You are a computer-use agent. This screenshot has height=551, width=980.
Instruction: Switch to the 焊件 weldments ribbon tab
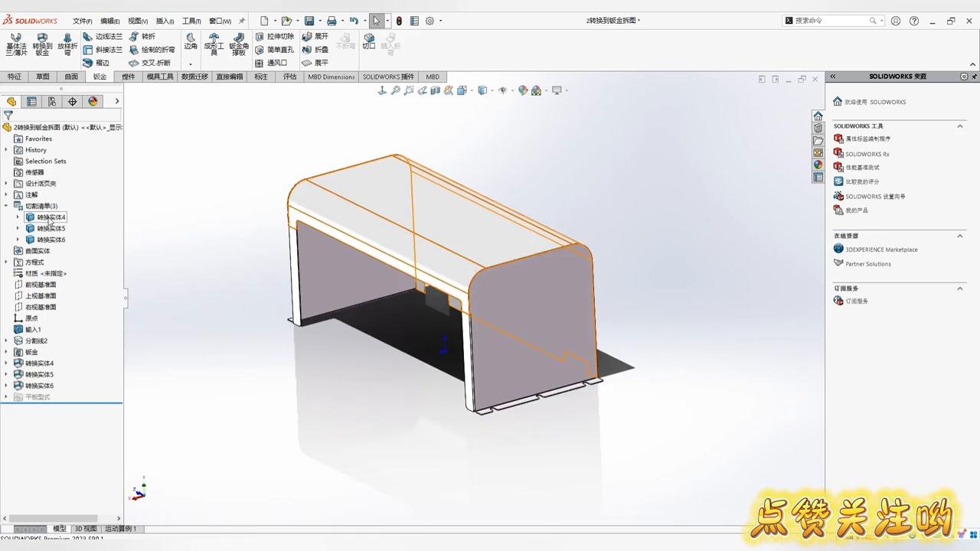pos(129,77)
